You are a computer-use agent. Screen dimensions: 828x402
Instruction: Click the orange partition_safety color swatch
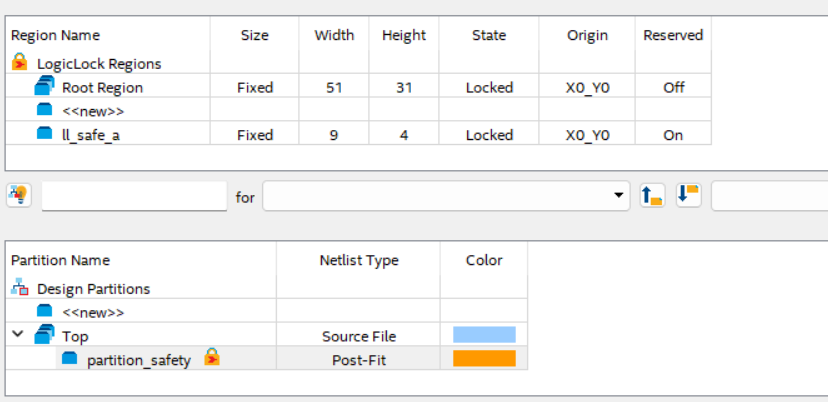tap(484, 359)
